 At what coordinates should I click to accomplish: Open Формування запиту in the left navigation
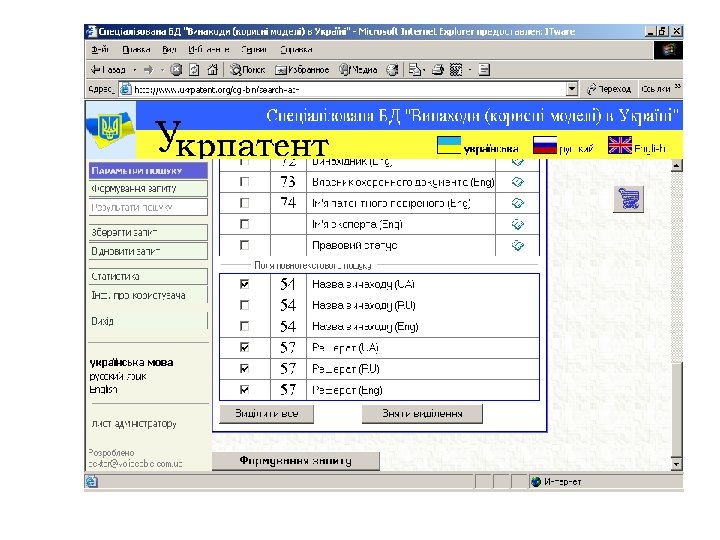(148, 189)
